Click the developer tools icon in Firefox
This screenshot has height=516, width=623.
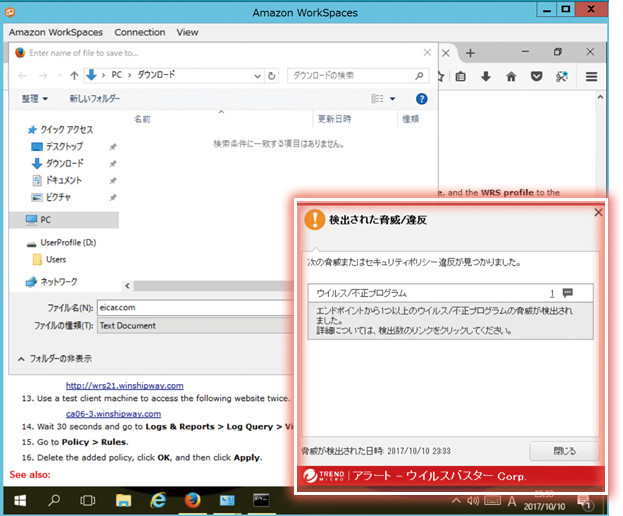tap(561, 76)
